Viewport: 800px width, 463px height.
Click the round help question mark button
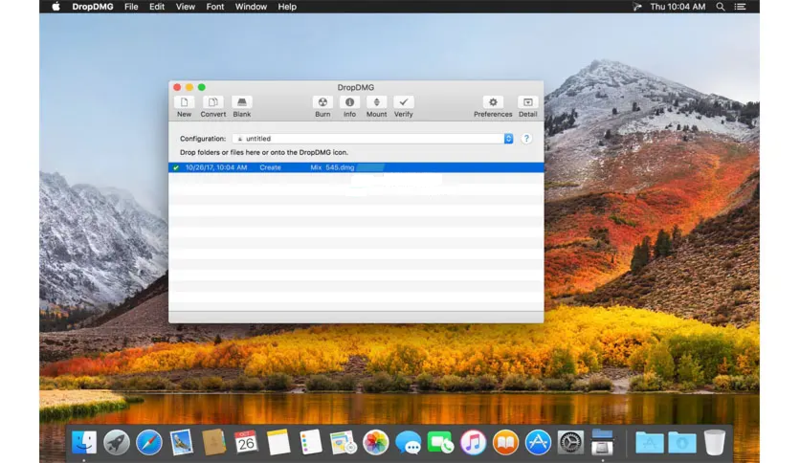[x=527, y=139]
